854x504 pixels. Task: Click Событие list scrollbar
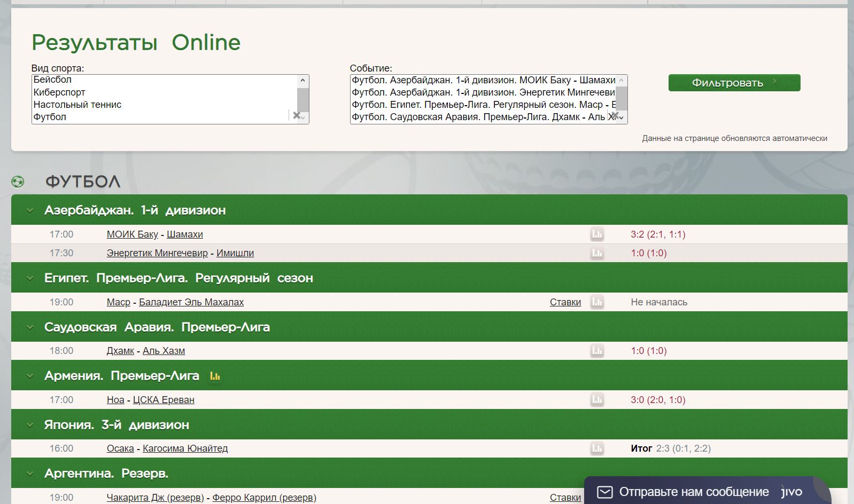point(622,99)
